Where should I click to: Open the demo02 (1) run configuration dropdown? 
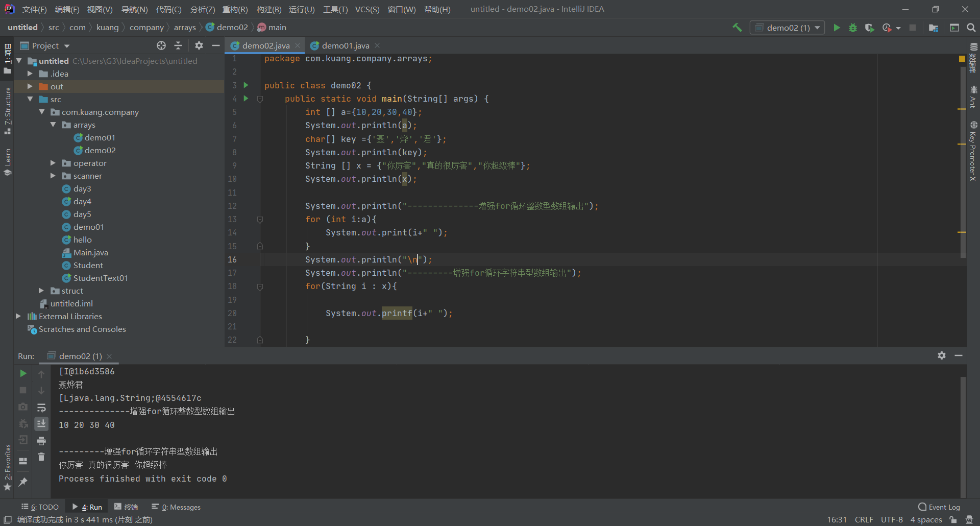pos(788,28)
